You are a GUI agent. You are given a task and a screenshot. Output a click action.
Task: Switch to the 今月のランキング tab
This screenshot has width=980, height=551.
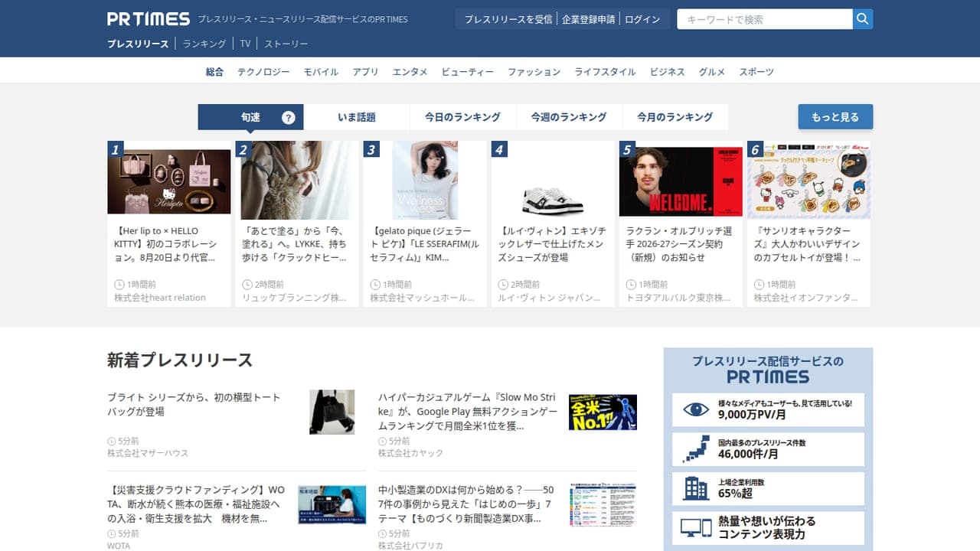click(675, 117)
